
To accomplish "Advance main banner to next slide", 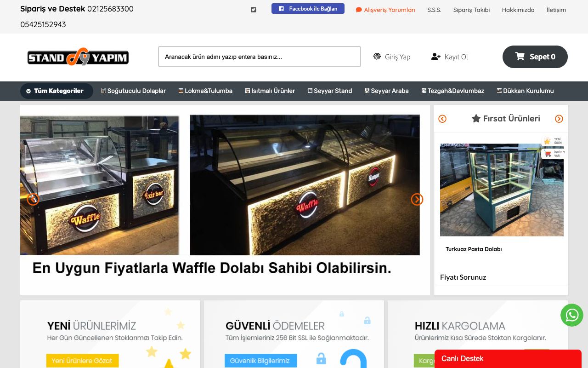I will coord(417,199).
